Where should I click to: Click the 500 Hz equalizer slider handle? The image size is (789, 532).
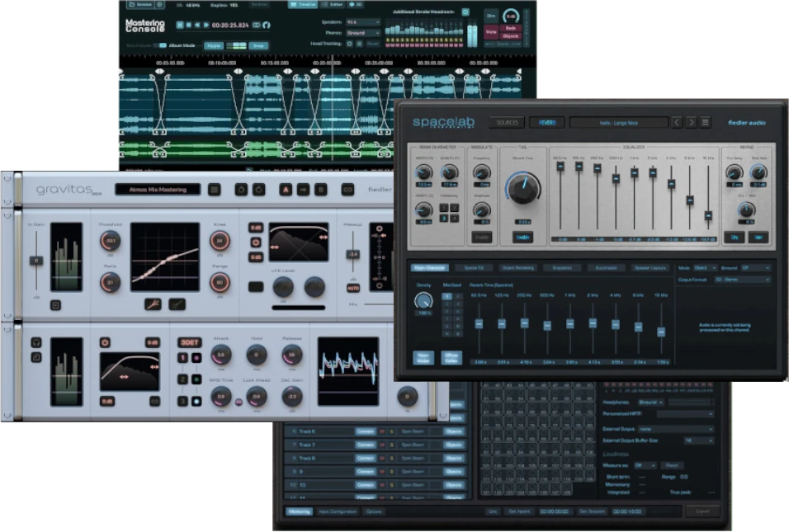point(616,178)
